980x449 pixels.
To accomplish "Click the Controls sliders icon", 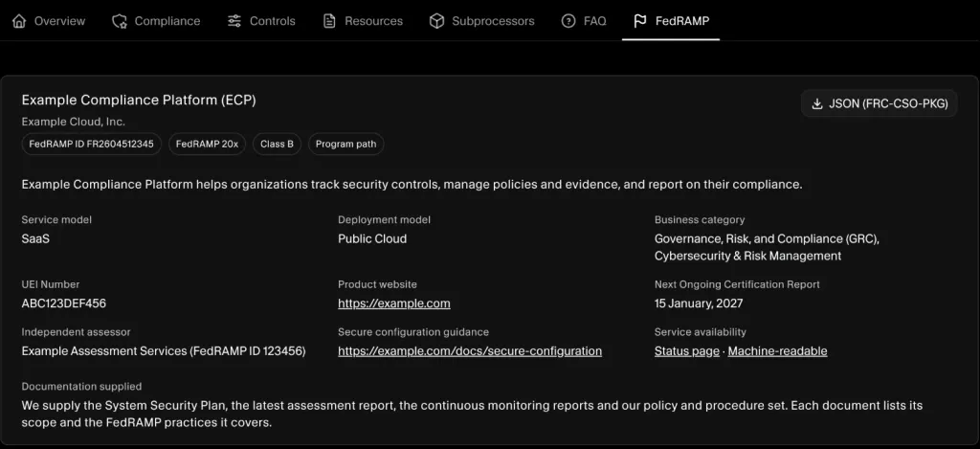I will click(234, 21).
